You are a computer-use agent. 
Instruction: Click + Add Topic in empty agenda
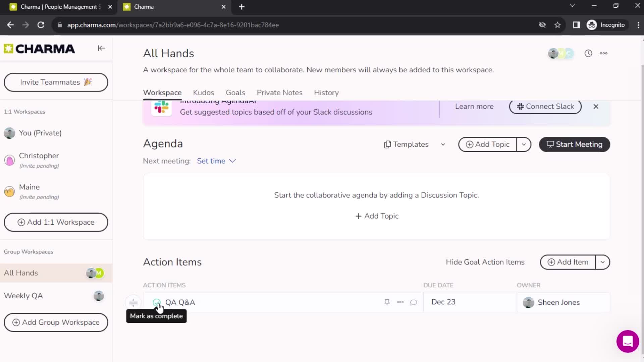377,216
